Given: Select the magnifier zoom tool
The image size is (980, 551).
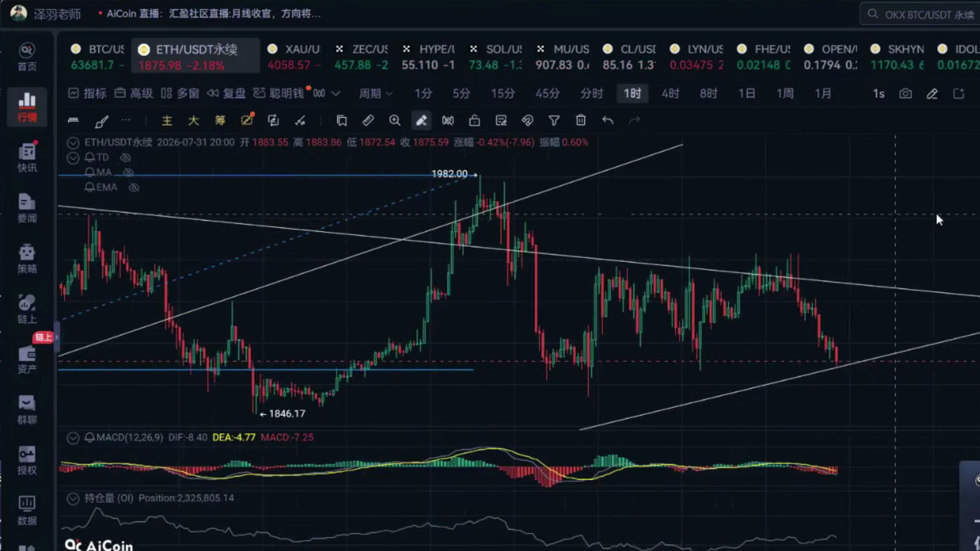Looking at the screenshot, I should [394, 120].
